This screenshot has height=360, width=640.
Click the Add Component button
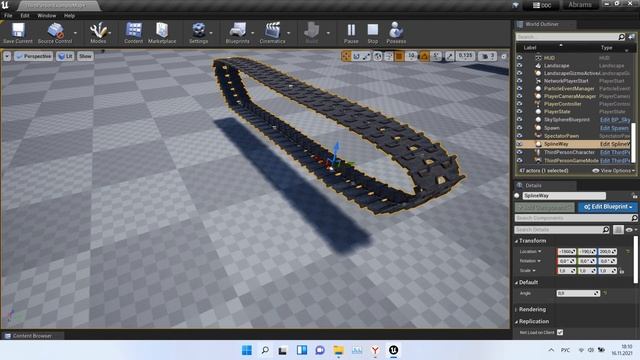544,207
